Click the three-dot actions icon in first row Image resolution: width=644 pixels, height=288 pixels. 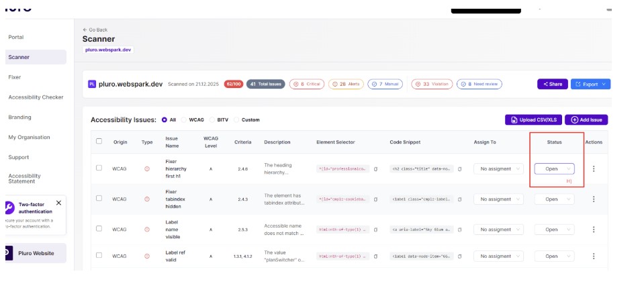click(593, 169)
